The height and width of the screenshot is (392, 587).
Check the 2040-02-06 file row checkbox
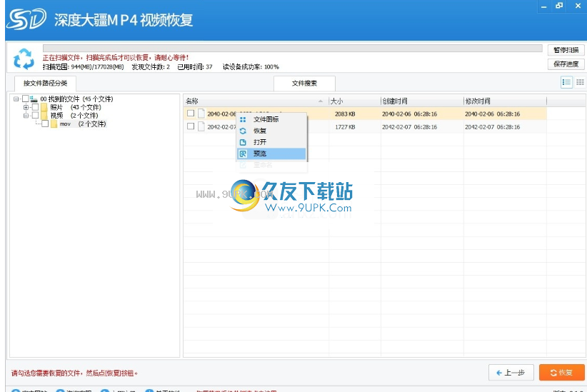pyautogui.click(x=191, y=114)
